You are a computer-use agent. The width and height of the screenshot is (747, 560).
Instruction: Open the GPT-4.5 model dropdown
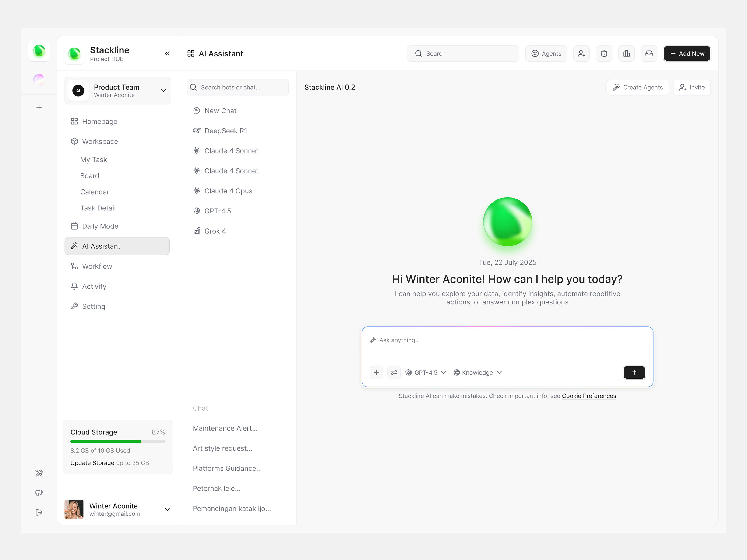pyautogui.click(x=426, y=372)
